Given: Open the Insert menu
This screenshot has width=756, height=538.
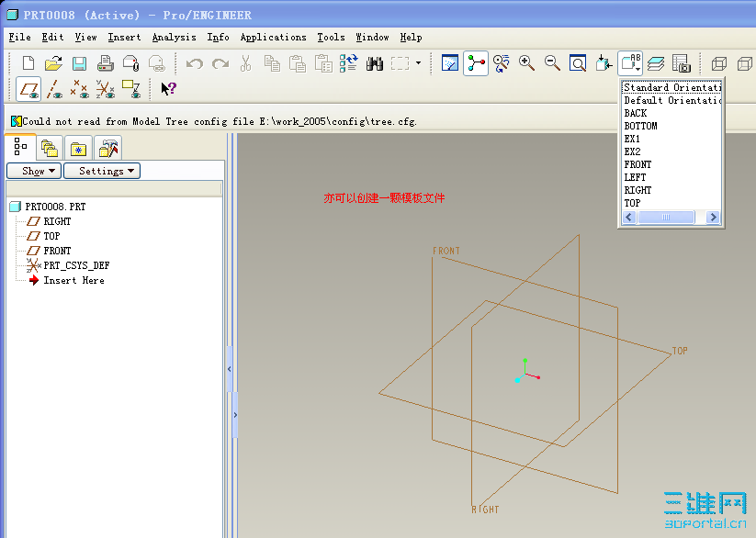Looking at the screenshot, I should click(x=124, y=38).
